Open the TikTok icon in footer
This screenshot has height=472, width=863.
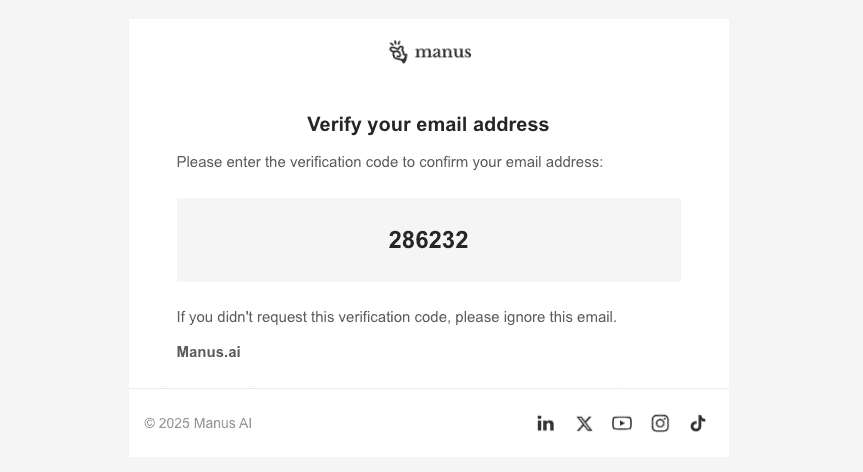tap(698, 423)
